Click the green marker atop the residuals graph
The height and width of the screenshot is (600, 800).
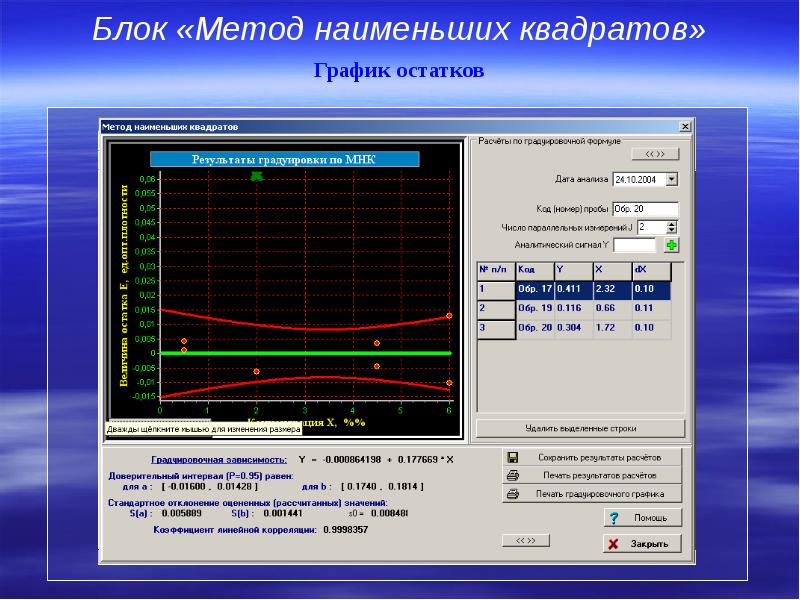coord(258,176)
